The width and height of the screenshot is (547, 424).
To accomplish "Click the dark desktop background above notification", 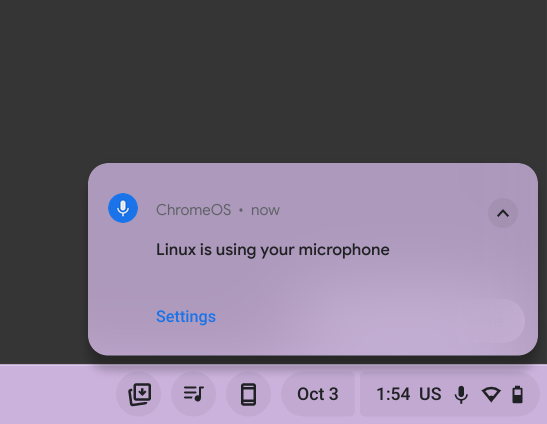I will click(274, 80).
